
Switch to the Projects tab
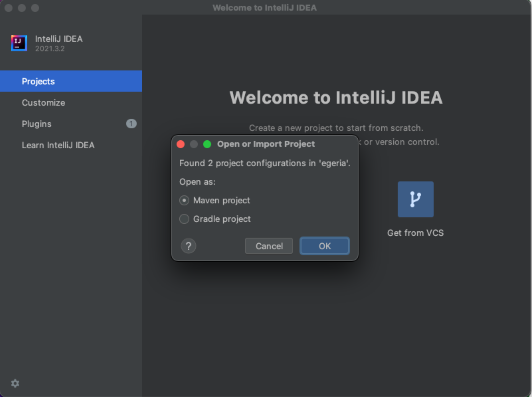tap(71, 81)
